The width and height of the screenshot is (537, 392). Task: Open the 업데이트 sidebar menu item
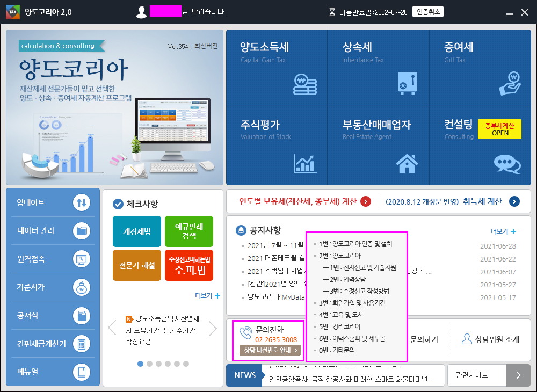53,202
